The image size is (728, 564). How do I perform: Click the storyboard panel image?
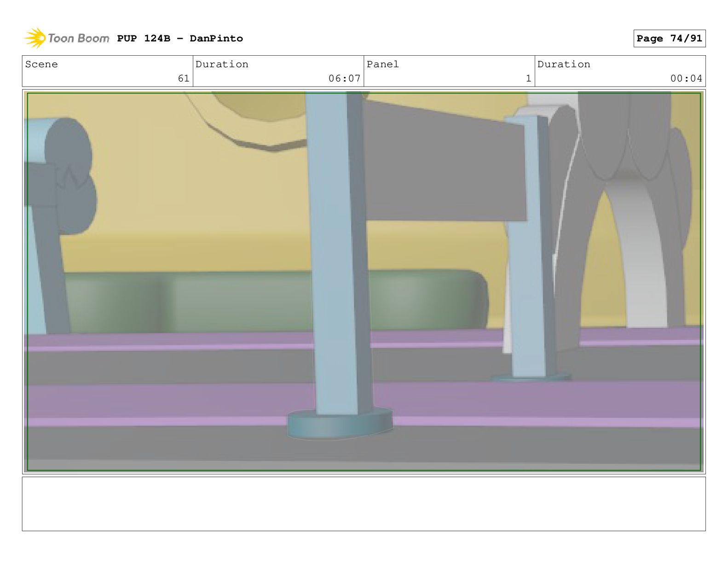[364, 282]
